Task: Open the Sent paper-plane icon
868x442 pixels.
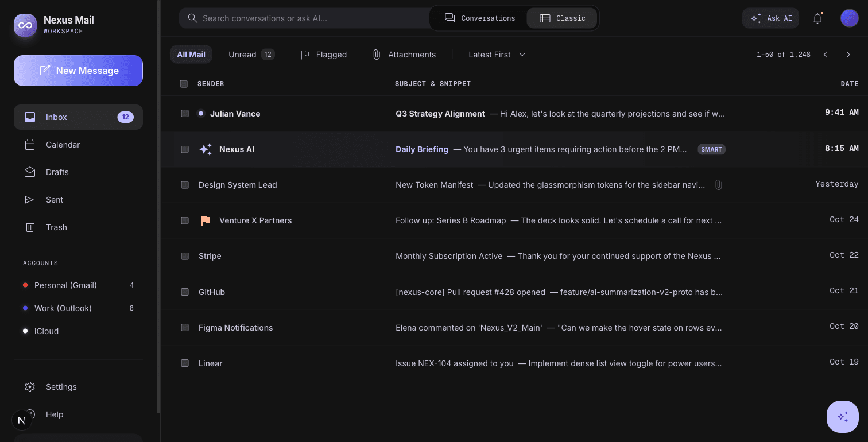Action: click(x=30, y=200)
